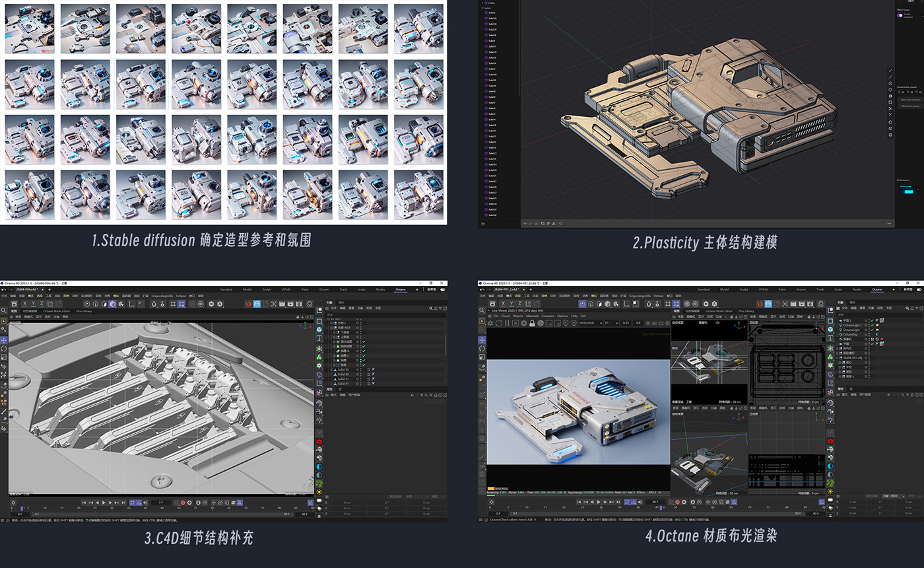Image resolution: width=924 pixels, height=568 pixels.
Task: Click the location-pin pick icon in Live Viewer toolbar
Action: pos(566,323)
